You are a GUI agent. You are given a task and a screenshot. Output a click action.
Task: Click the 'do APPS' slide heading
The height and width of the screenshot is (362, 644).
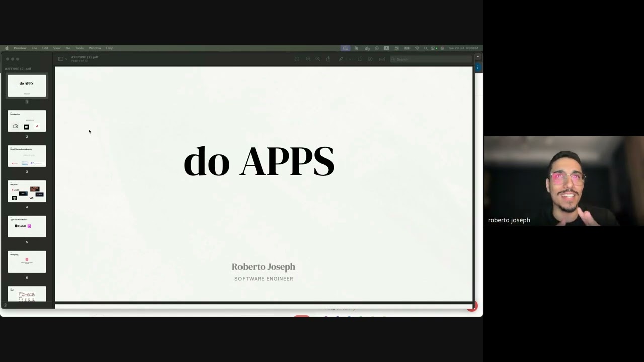[x=259, y=161]
